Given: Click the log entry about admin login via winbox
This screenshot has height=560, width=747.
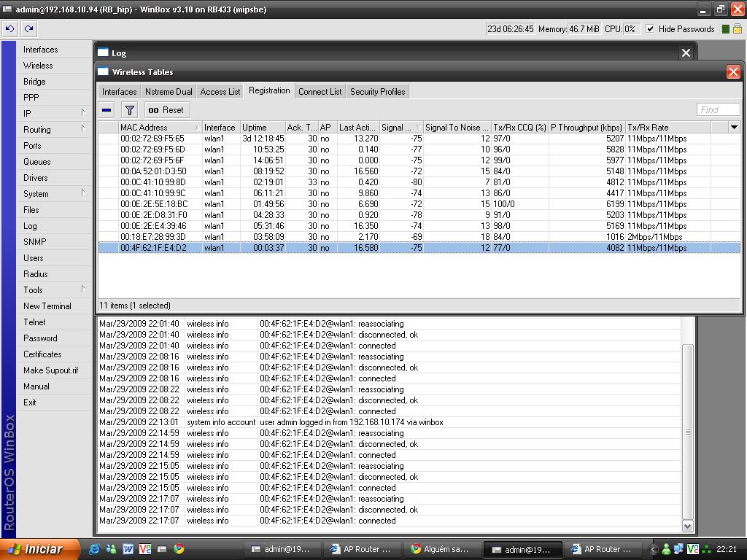Looking at the screenshot, I should (x=389, y=422).
